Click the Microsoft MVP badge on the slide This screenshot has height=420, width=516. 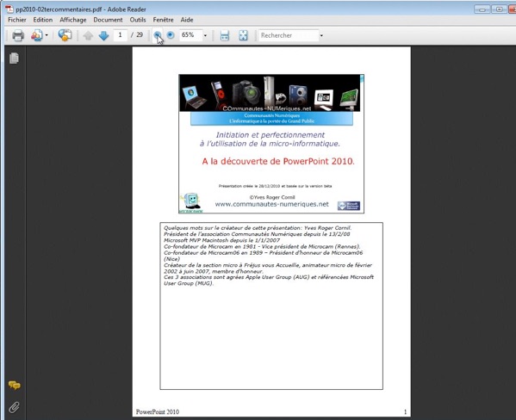[x=349, y=206]
